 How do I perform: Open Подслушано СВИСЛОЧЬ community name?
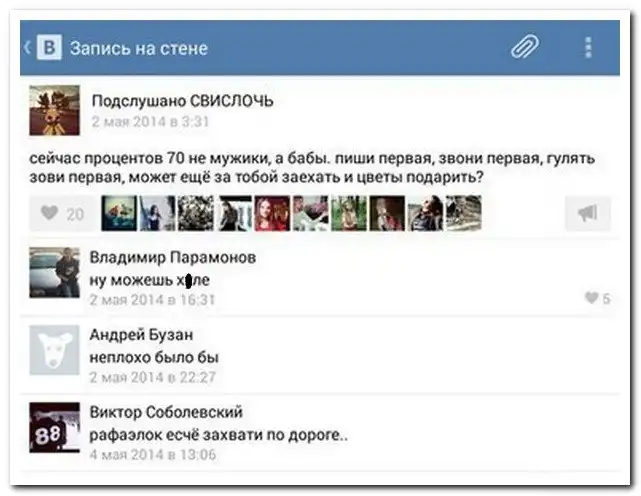click(182, 100)
